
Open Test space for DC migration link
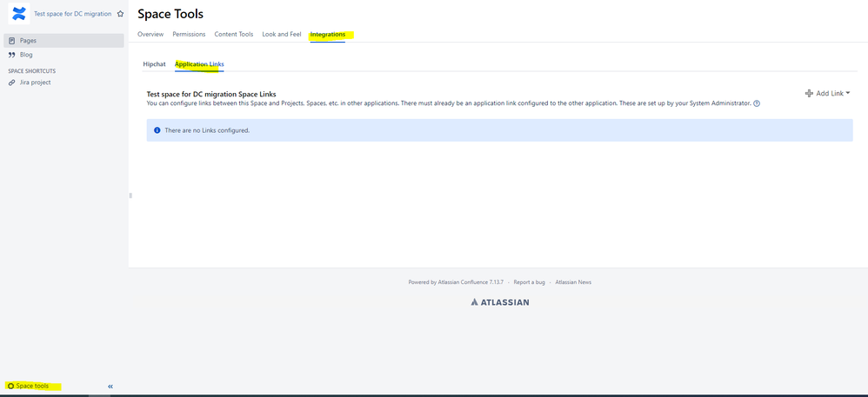[72, 14]
